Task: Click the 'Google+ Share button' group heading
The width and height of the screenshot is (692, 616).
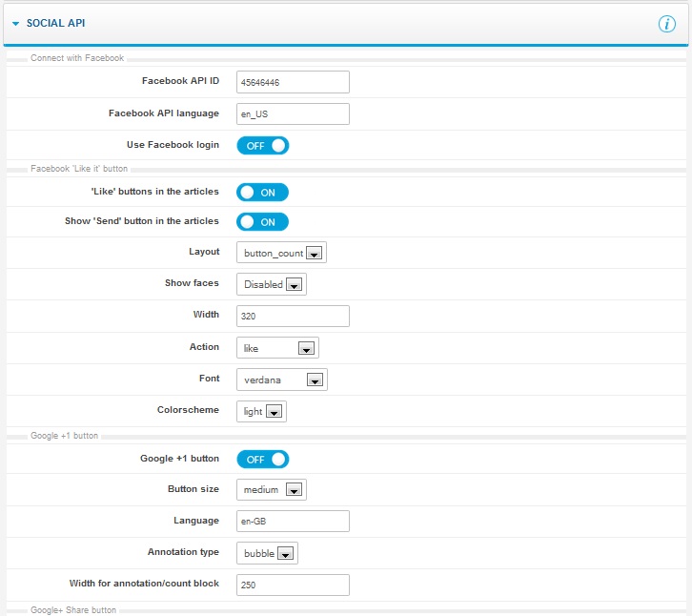Action: pyautogui.click(x=73, y=610)
